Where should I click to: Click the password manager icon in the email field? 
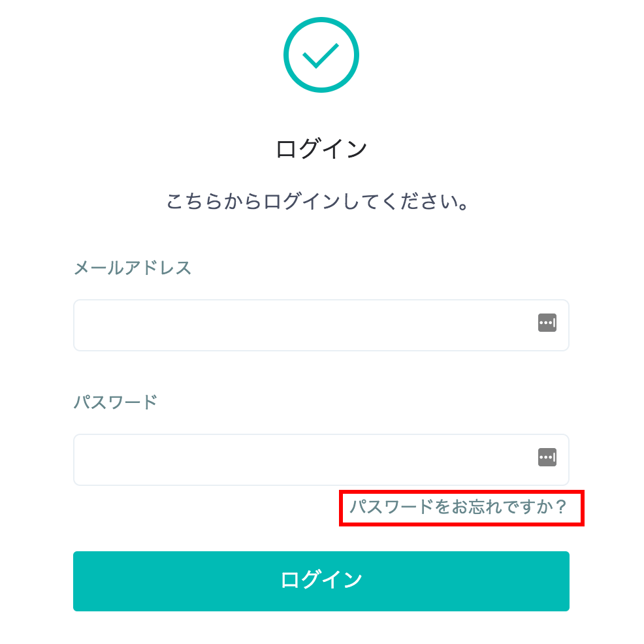[547, 323]
